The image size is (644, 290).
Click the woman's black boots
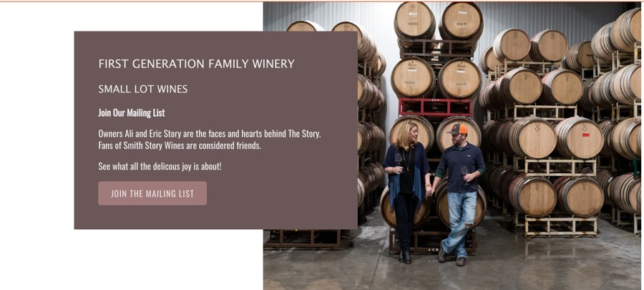pos(405,256)
